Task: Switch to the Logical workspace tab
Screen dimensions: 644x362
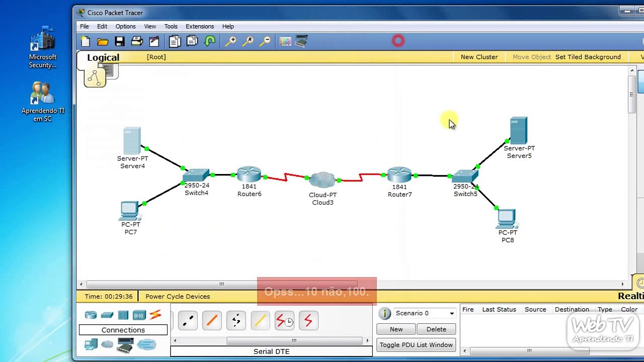Action: tap(103, 57)
